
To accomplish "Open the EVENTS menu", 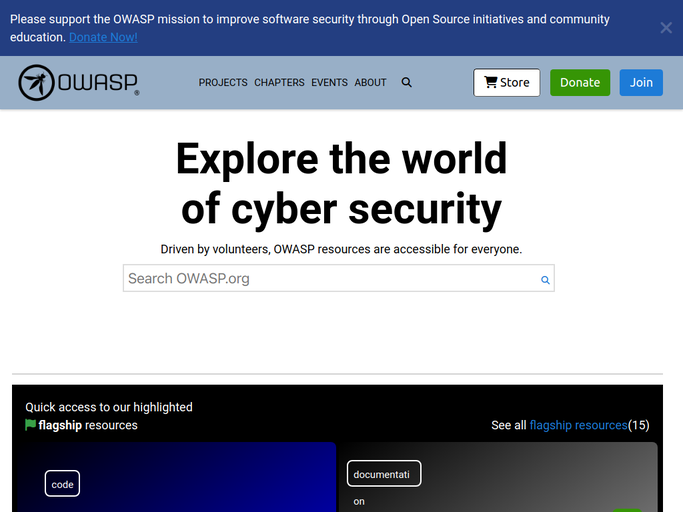I will (x=329, y=82).
